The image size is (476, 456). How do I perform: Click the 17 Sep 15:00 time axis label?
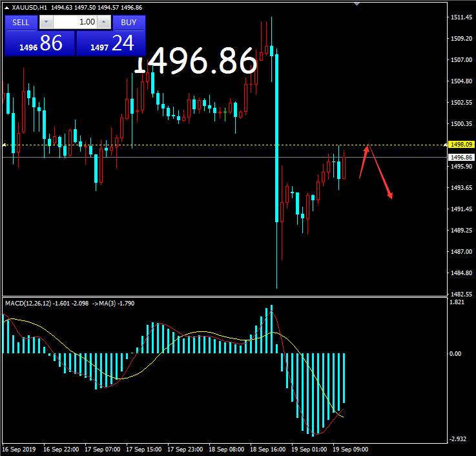point(144,450)
